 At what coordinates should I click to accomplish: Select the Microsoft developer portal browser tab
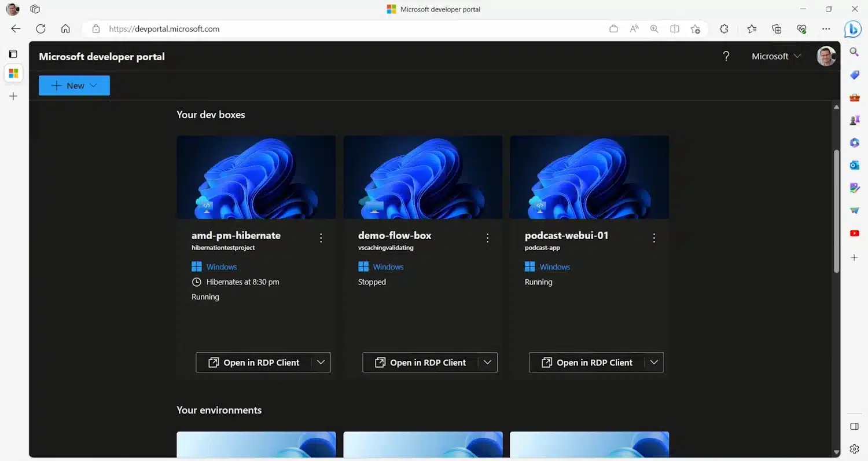[433, 9]
